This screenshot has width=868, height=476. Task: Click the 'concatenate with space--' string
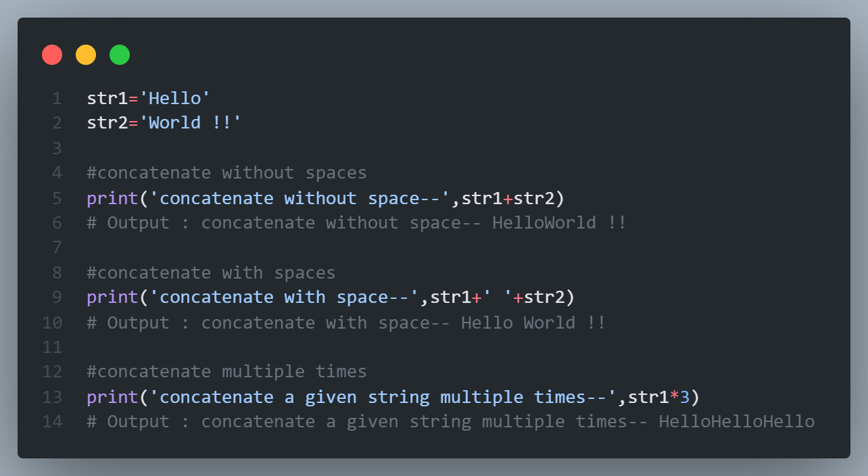pyautogui.click(x=284, y=297)
